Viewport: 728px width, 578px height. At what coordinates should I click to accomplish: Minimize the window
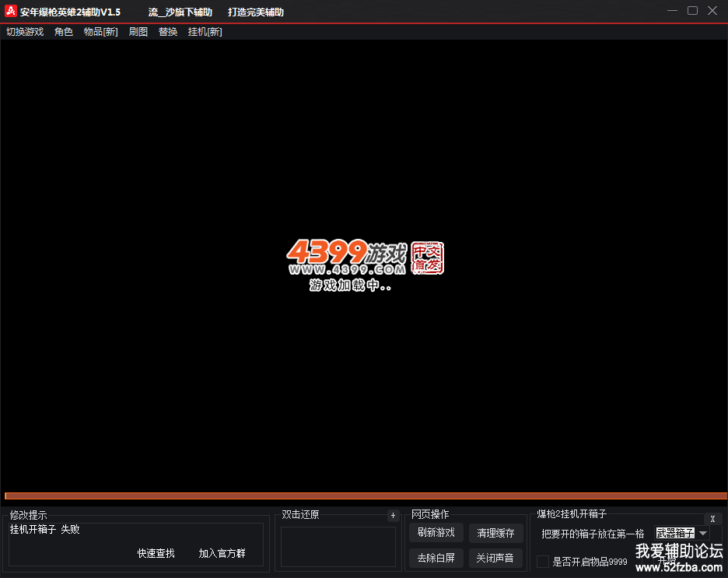672,11
